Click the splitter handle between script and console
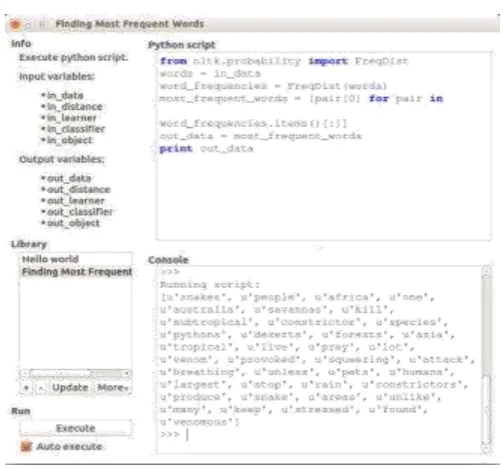This screenshot has height=468, width=503. click(319, 248)
